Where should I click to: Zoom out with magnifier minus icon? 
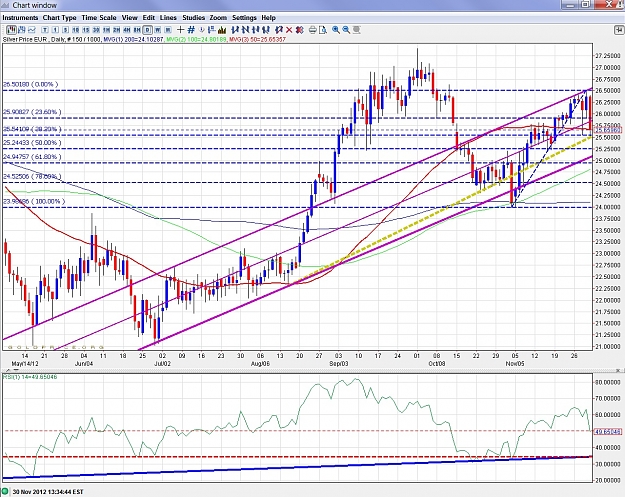(346, 30)
